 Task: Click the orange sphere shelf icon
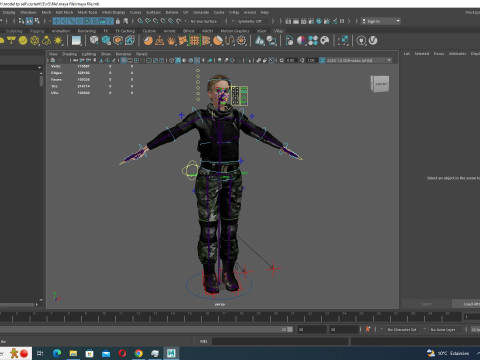[x=148, y=41]
